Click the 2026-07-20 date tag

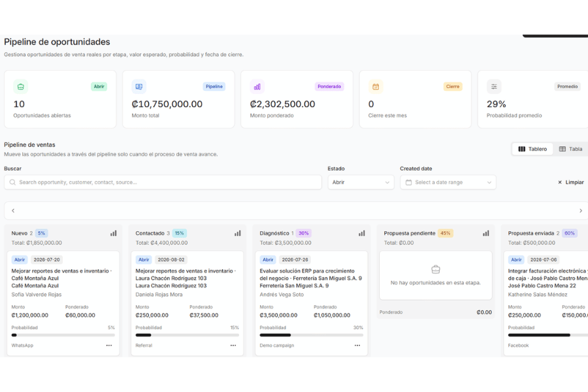(x=46, y=259)
